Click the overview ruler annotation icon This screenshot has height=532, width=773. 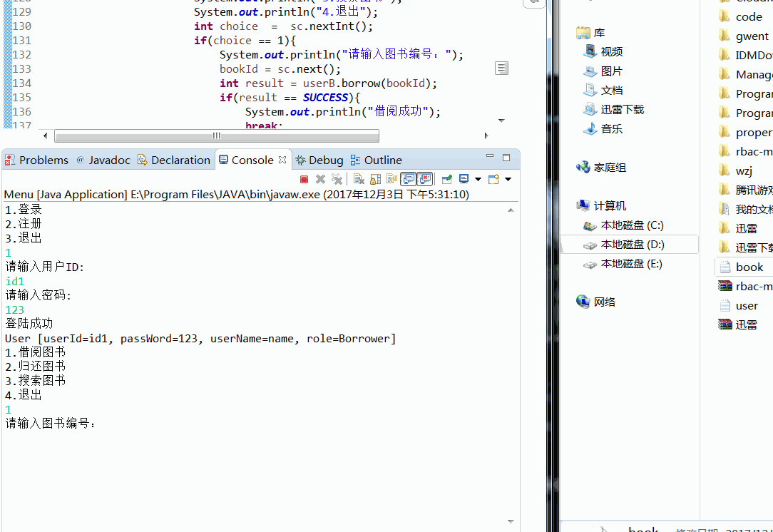(501, 68)
